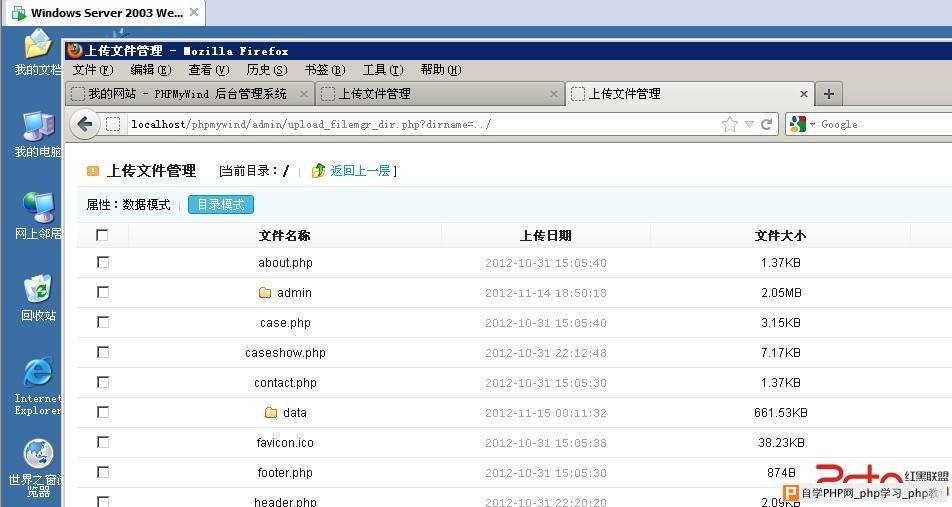Image resolution: width=952 pixels, height=507 pixels.
Task: Check the box for caseshow.php
Action: [x=103, y=352]
